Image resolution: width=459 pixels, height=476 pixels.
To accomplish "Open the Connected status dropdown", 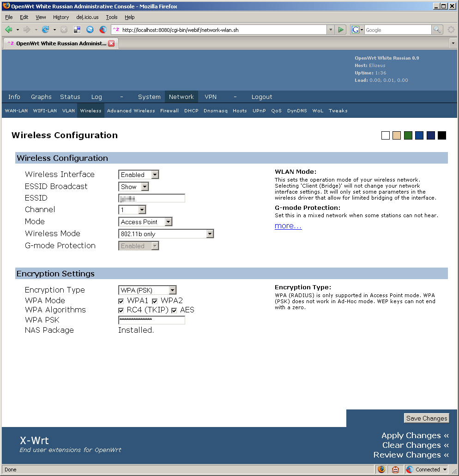I will tap(445, 470).
